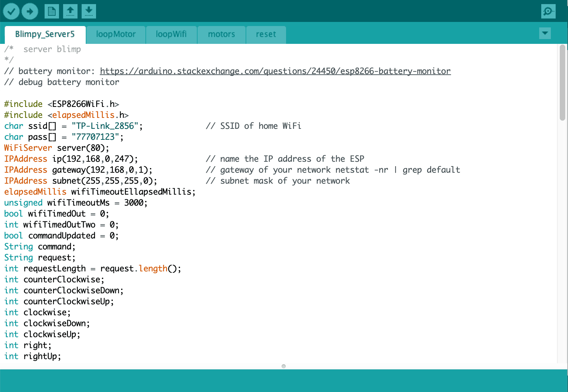The width and height of the screenshot is (568, 392).
Task: Open the loopWifi tab
Action: click(x=171, y=34)
